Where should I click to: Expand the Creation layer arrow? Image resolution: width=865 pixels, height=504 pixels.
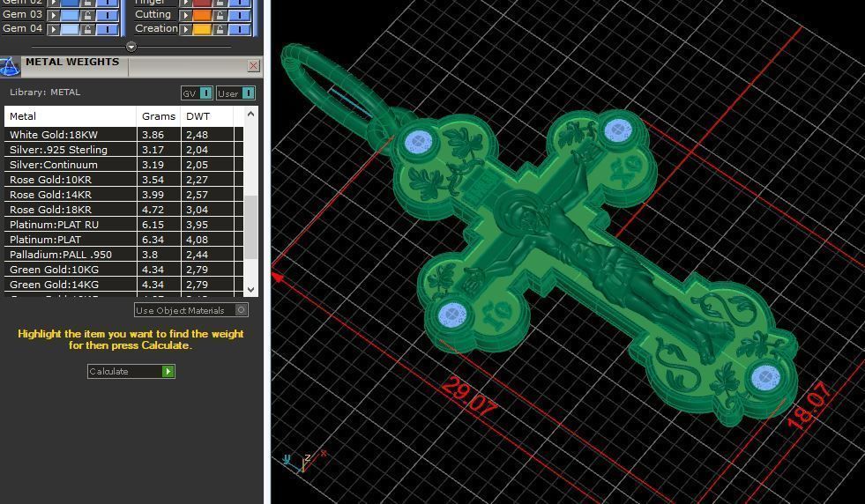click(x=186, y=29)
